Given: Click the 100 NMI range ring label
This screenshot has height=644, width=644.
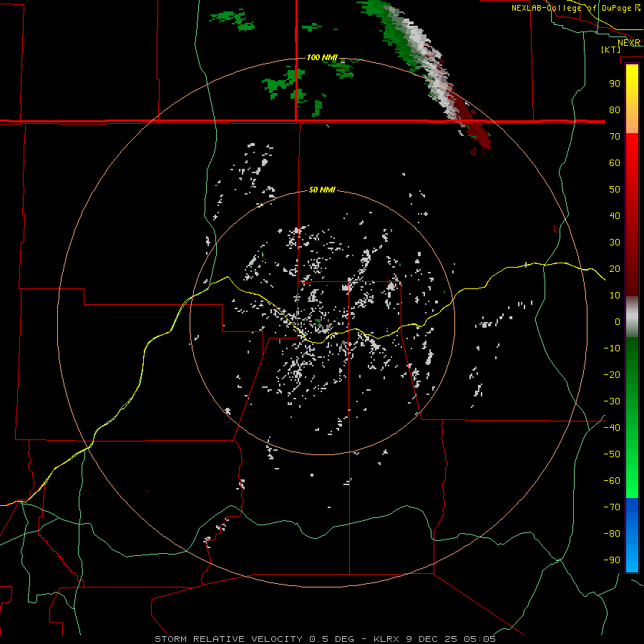Looking at the screenshot, I should click(x=322, y=57).
